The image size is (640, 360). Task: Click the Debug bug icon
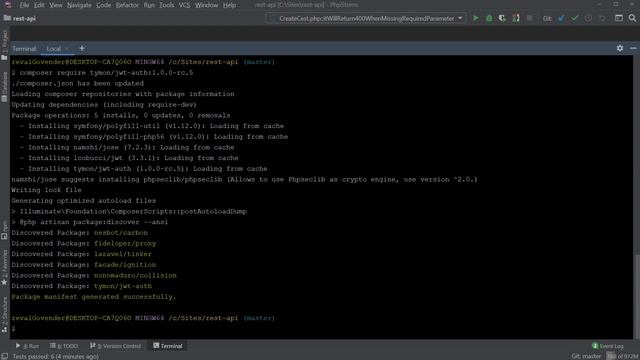(489, 18)
